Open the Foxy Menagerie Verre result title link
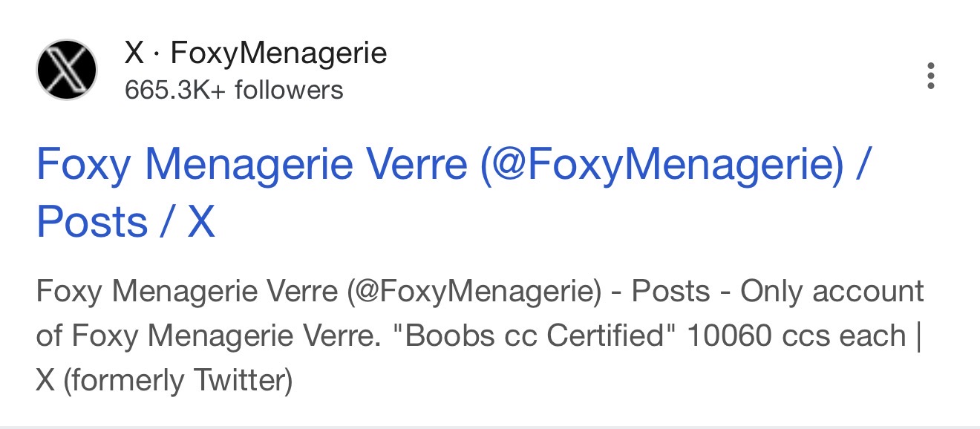980x429 pixels. 451,165
